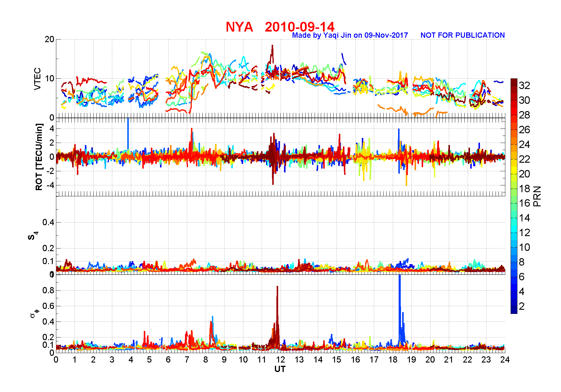Click the ROT axis tick label -4

click(50, 185)
